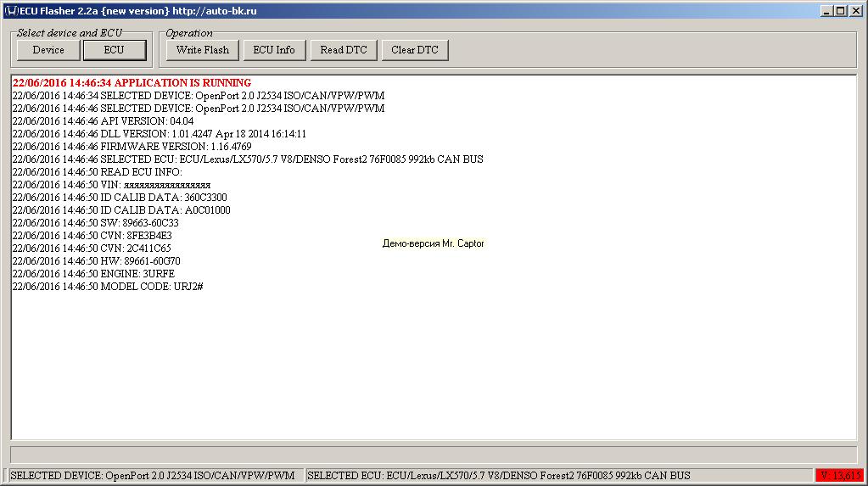Click the progress bar above the status bar
The width and height of the screenshot is (868, 486).
pyautogui.click(x=434, y=455)
